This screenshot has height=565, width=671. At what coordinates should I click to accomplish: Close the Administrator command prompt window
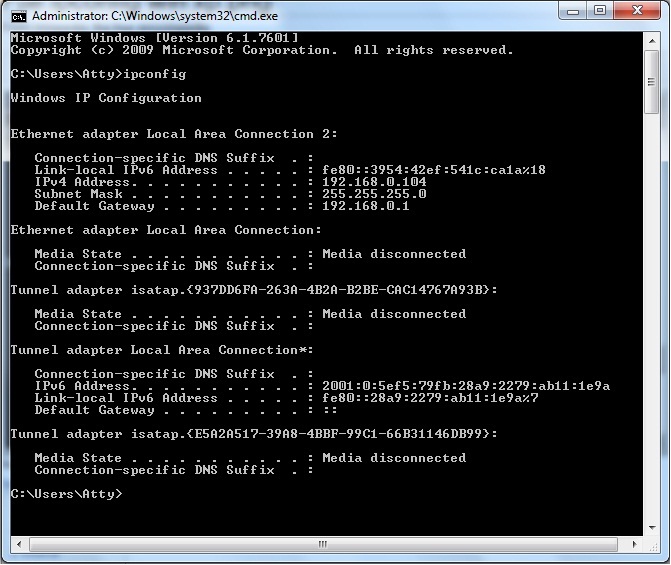coord(637,11)
